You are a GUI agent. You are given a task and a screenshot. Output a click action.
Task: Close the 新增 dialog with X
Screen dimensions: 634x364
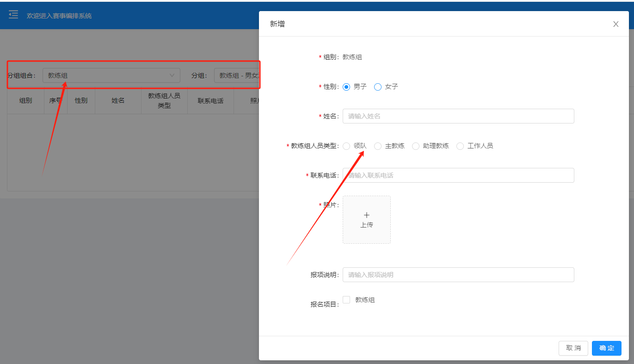point(616,24)
